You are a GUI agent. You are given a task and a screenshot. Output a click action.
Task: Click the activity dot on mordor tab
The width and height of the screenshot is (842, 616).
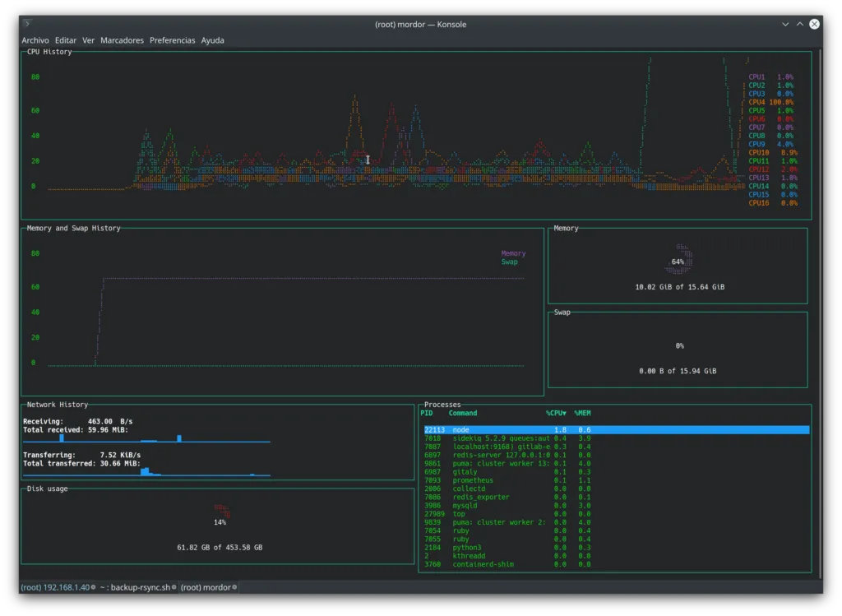tap(234, 587)
